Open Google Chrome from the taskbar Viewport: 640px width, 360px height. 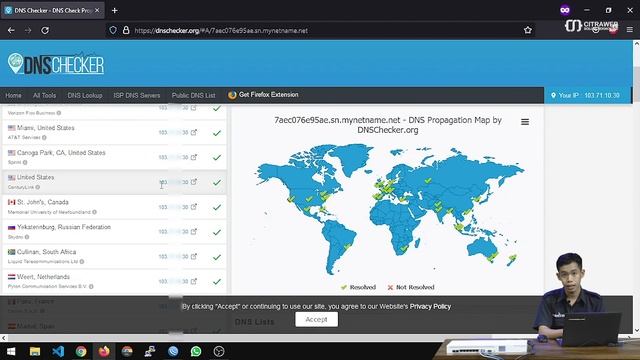click(81, 351)
